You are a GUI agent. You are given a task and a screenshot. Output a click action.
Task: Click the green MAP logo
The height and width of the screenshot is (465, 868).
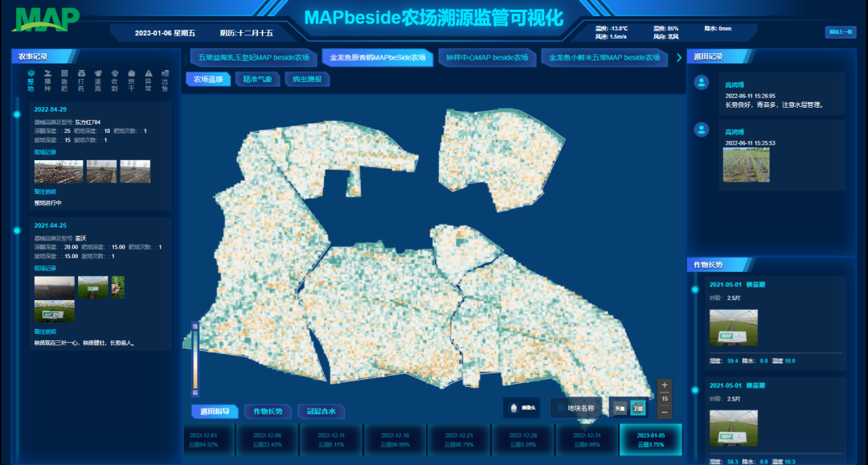pos(45,20)
